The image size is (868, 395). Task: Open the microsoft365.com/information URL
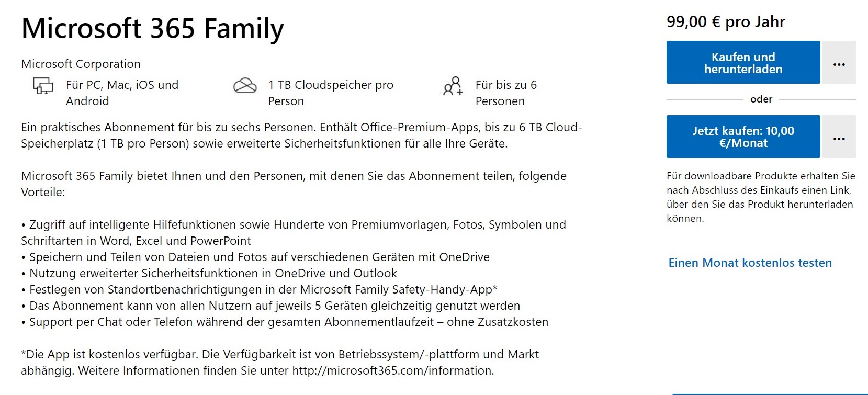pyautogui.click(x=392, y=370)
